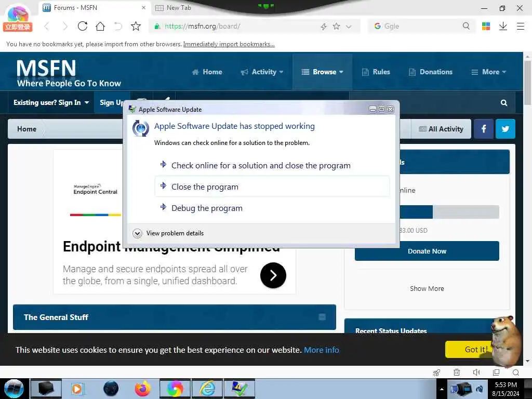Click the secure padlock icon in address bar
Screen dimensions: 532x399
[157, 26]
